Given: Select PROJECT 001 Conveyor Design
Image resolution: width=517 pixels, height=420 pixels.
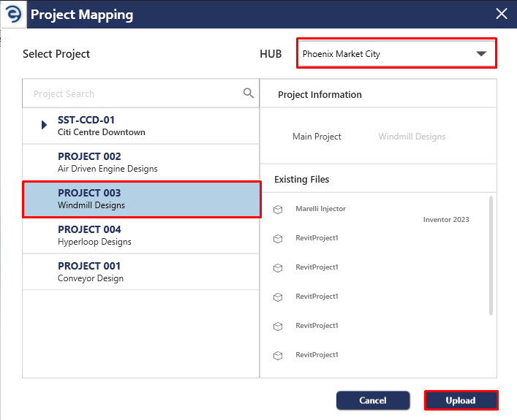Looking at the screenshot, I should [141, 272].
